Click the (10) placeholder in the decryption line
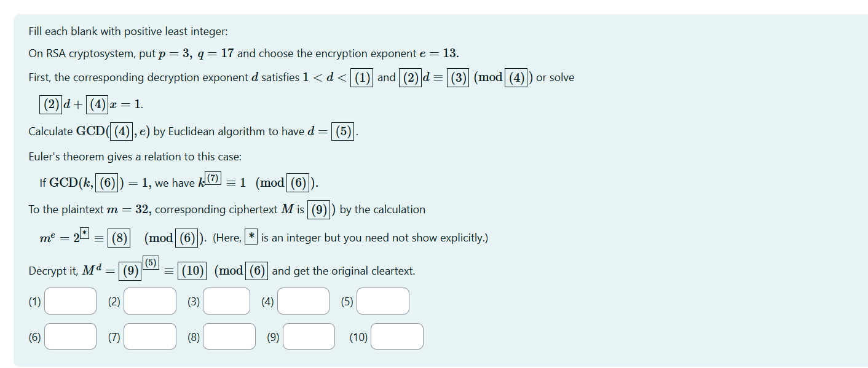 [191, 270]
